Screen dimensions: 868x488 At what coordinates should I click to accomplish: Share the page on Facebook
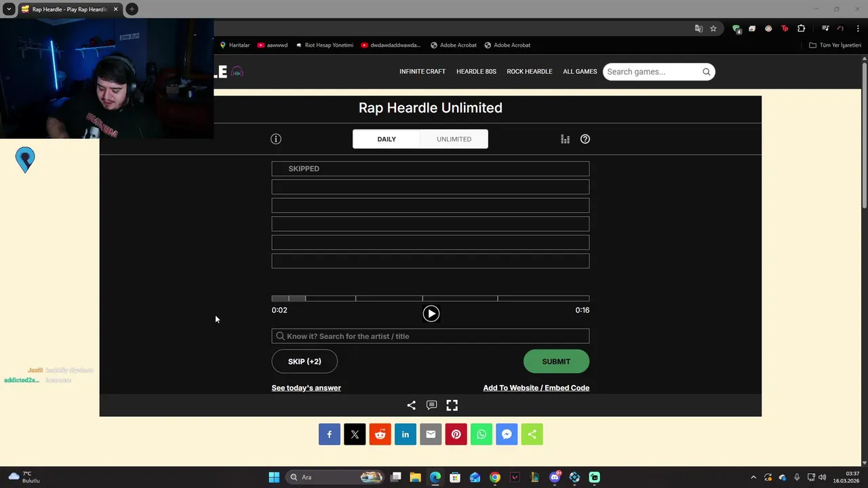point(330,434)
